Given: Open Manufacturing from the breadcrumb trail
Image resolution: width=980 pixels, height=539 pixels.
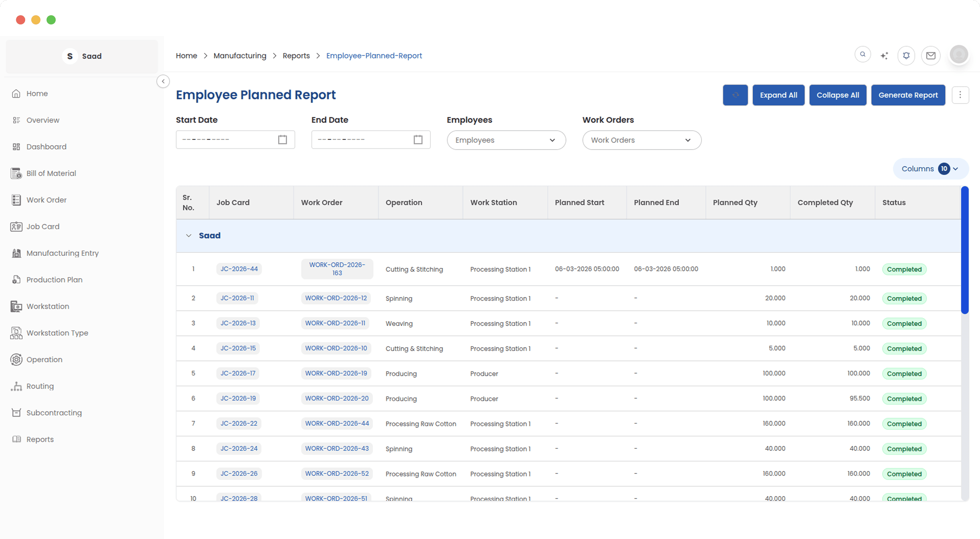Looking at the screenshot, I should click(x=240, y=56).
